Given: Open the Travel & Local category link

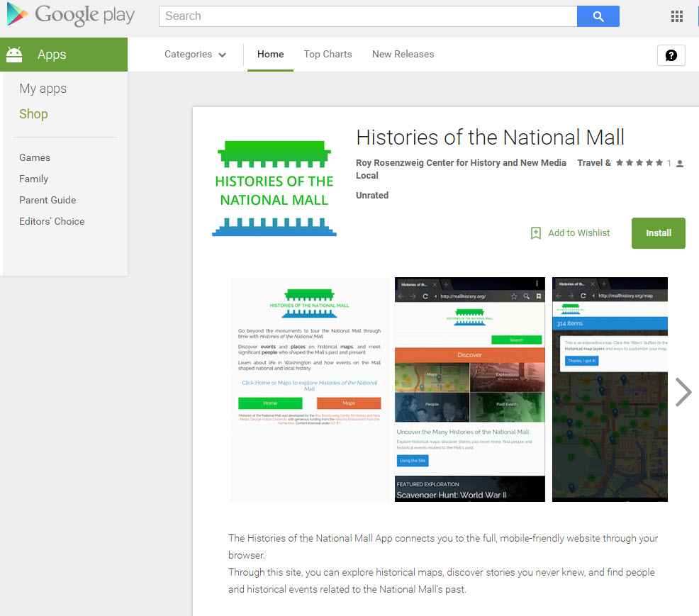Looking at the screenshot, I should [594, 163].
